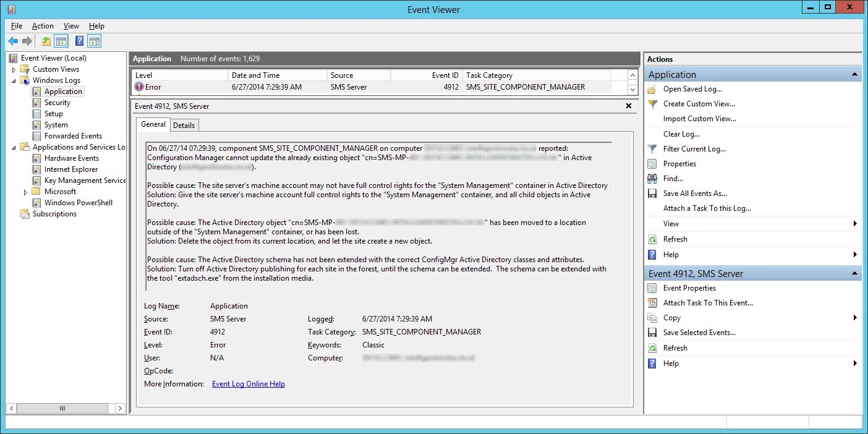Open the Help menu in menu bar
Image resolution: width=868 pixels, height=434 pixels.
click(96, 26)
